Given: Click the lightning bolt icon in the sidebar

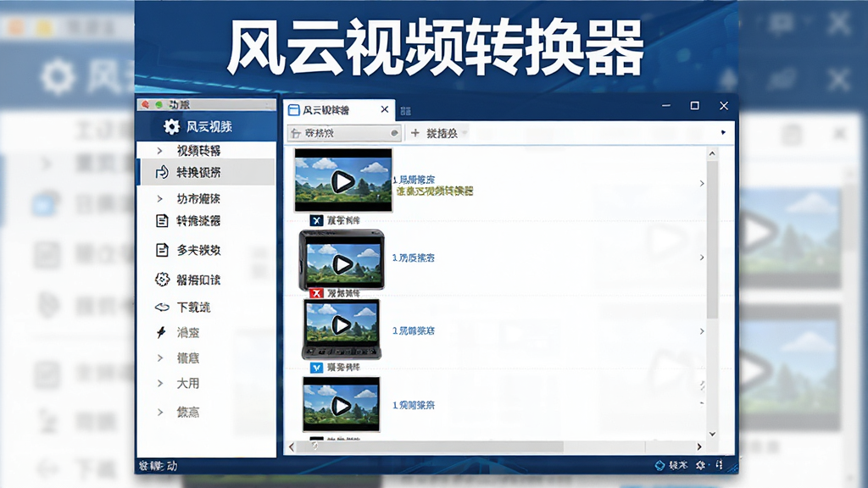Looking at the screenshot, I should [161, 332].
